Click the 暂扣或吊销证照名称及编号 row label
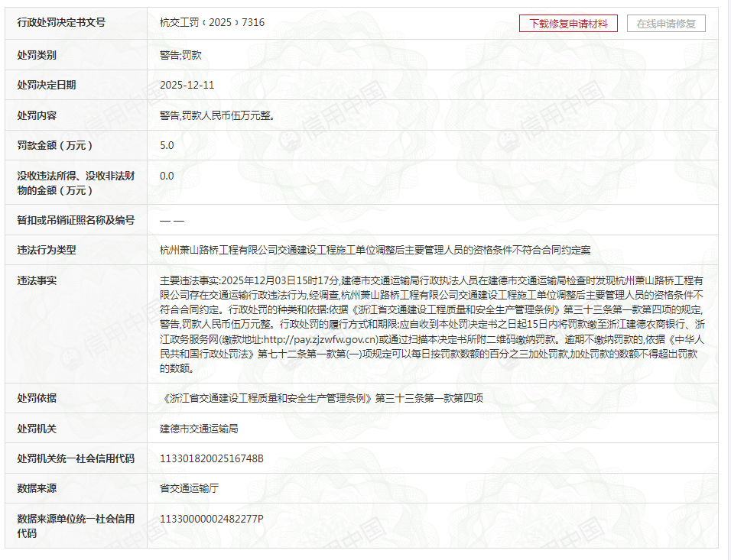 (76, 220)
